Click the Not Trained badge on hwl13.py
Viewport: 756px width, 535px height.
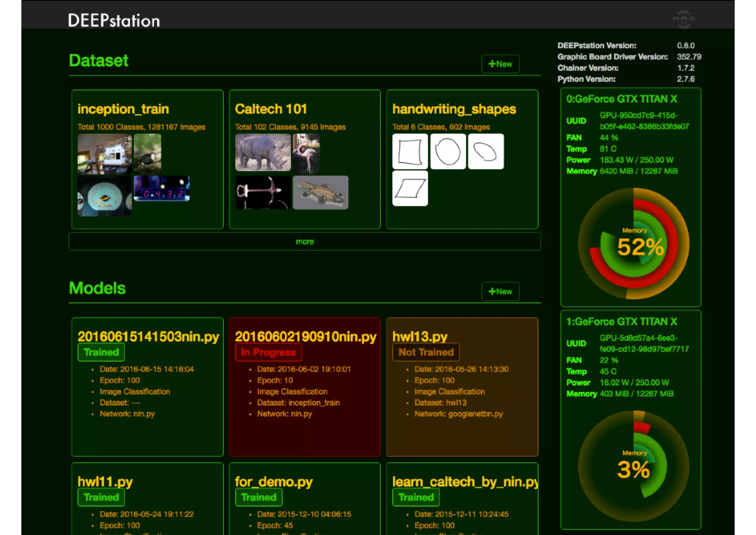pyautogui.click(x=426, y=352)
